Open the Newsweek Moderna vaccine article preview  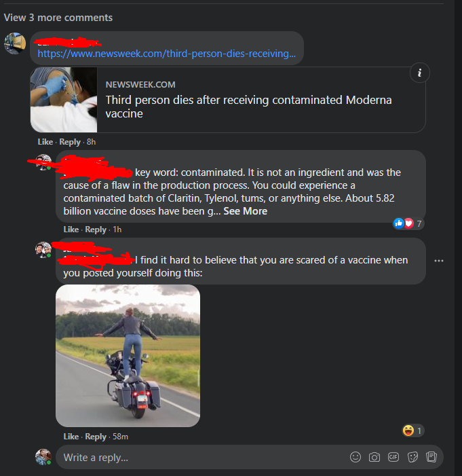[228, 100]
